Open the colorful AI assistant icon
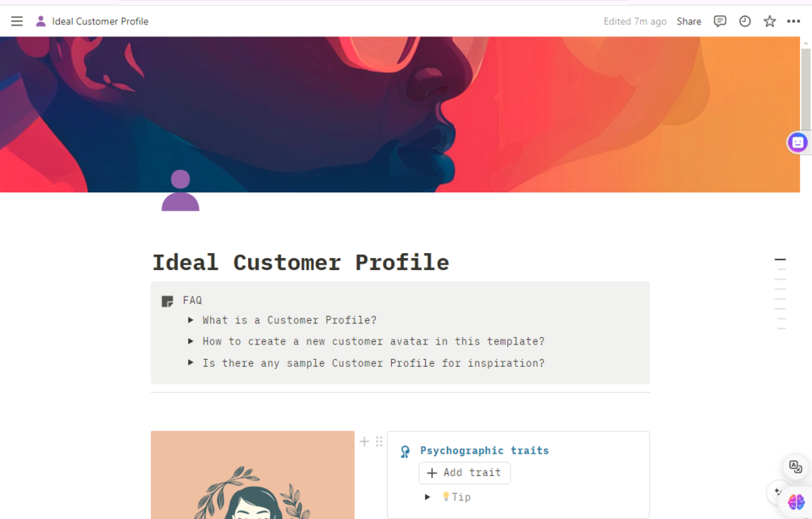Viewport: 812px width, 519px height. (796, 502)
